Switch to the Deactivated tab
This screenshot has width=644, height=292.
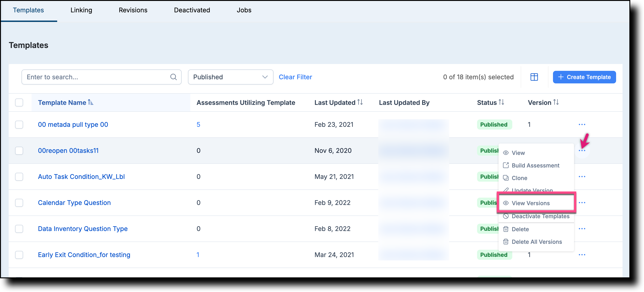pos(192,10)
